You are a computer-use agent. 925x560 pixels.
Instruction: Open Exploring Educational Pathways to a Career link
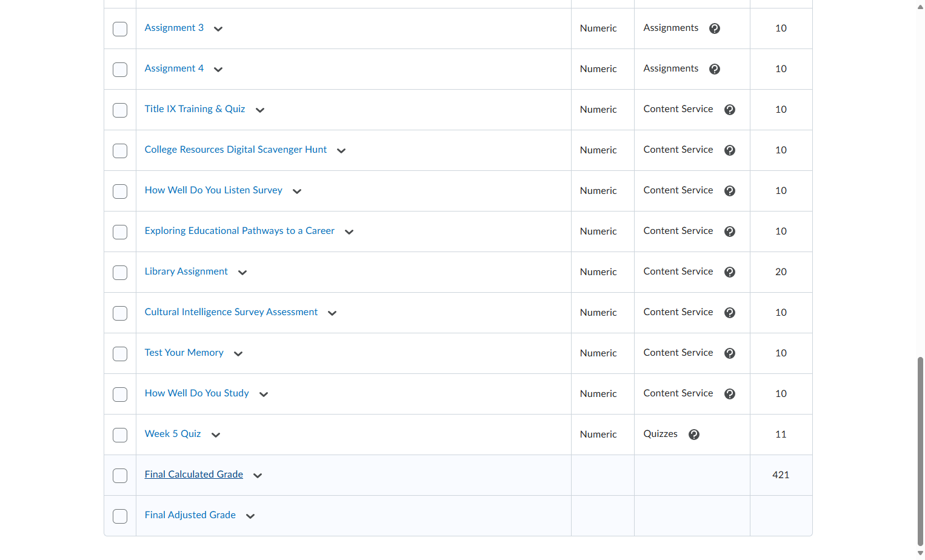[239, 231]
